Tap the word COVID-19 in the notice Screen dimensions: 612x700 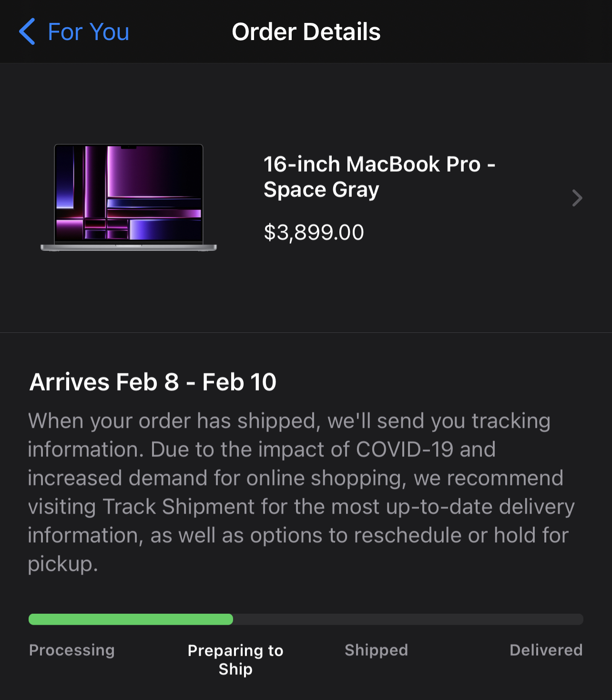(404, 449)
